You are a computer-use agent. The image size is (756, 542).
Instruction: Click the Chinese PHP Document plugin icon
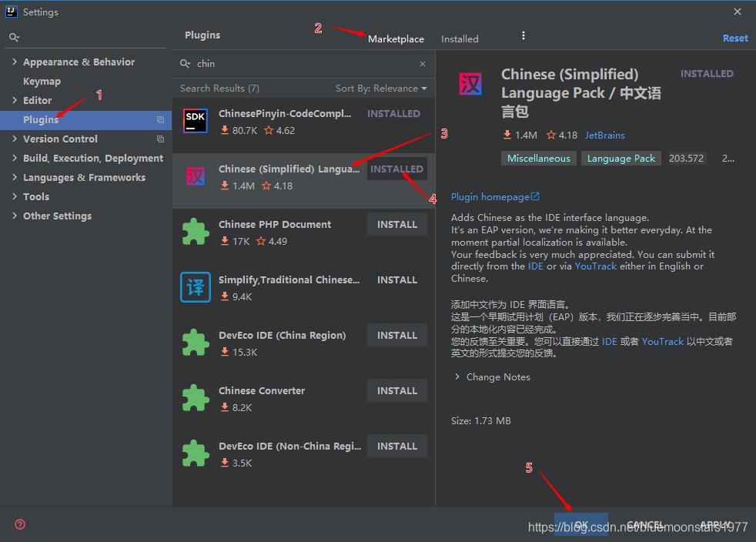196,232
